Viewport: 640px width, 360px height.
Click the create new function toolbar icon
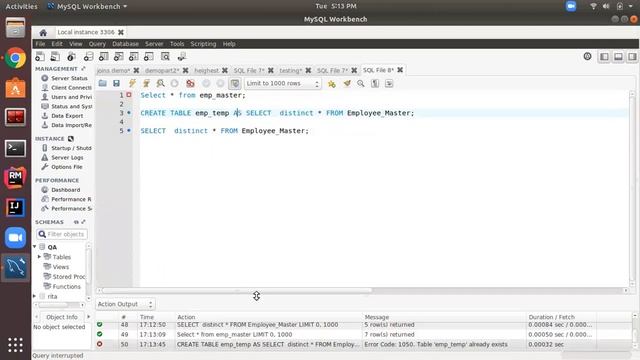[149, 57]
